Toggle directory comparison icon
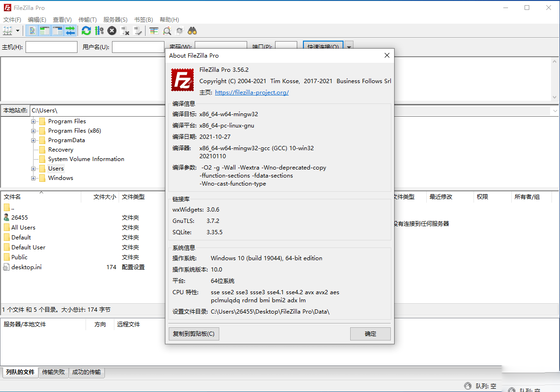This screenshot has width=560, height=392. [167, 31]
